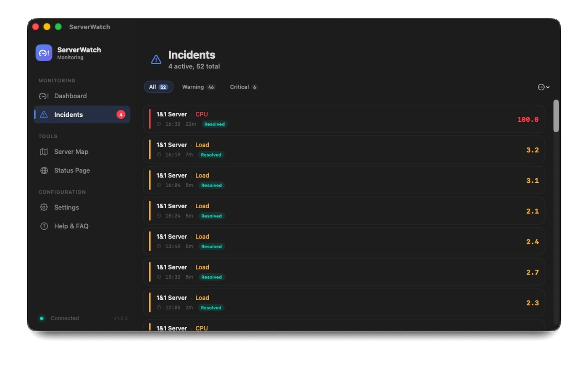Open the more options ellipsis dropdown
Viewport: 588px width, 367px height.
click(543, 87)
